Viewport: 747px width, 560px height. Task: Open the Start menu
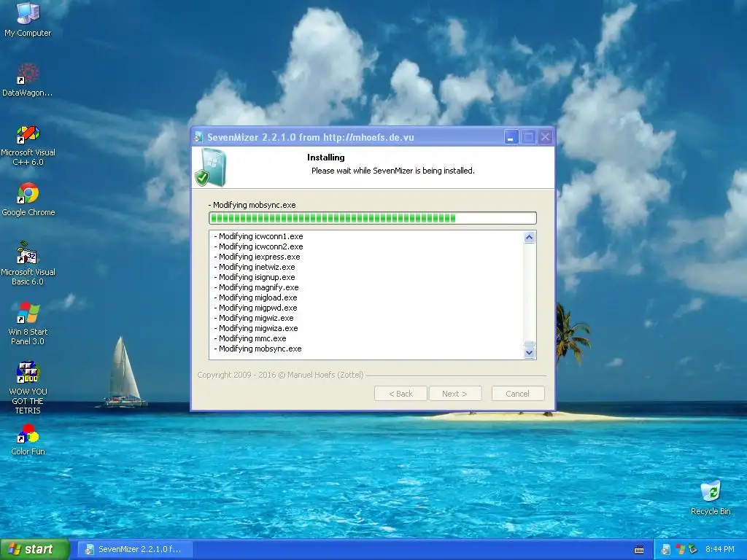[x=34, y=550]
